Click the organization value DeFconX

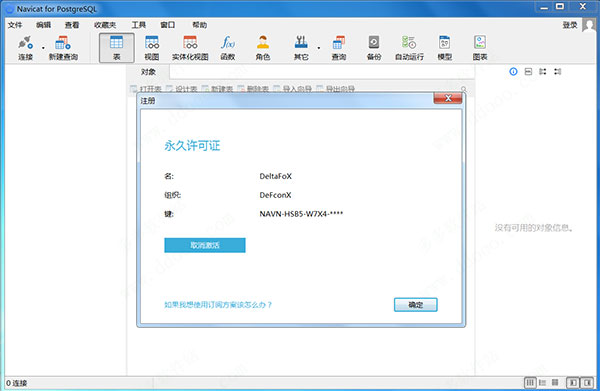pyautogui.click(x=275, y=195)
